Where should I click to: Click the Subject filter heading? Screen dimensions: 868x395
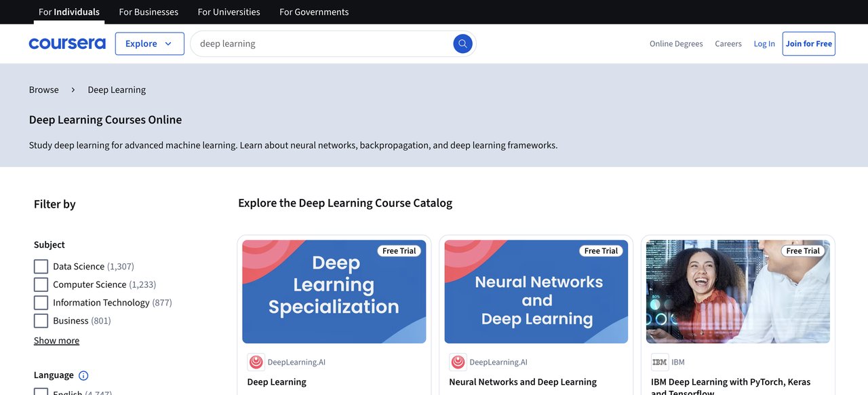(x=50, y=244)
